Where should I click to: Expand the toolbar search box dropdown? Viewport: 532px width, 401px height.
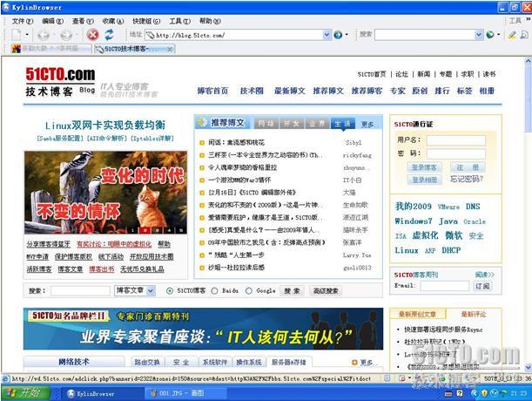point(478,35)
